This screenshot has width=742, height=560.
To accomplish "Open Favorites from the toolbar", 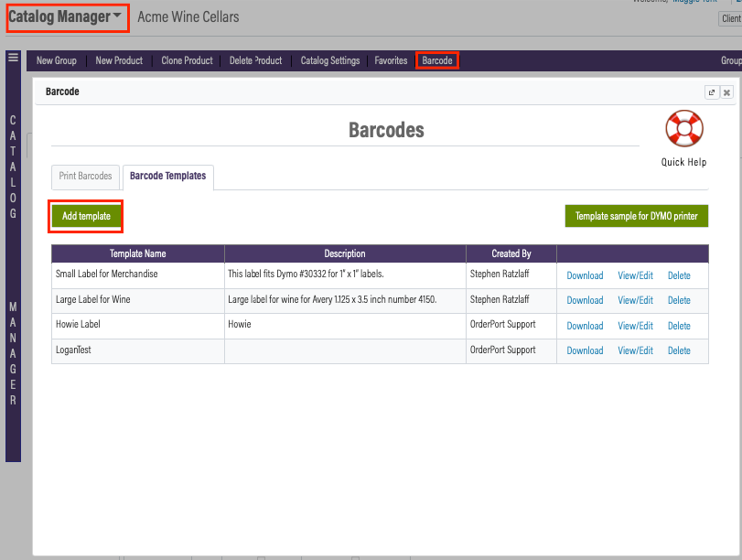I will [391, 60].
